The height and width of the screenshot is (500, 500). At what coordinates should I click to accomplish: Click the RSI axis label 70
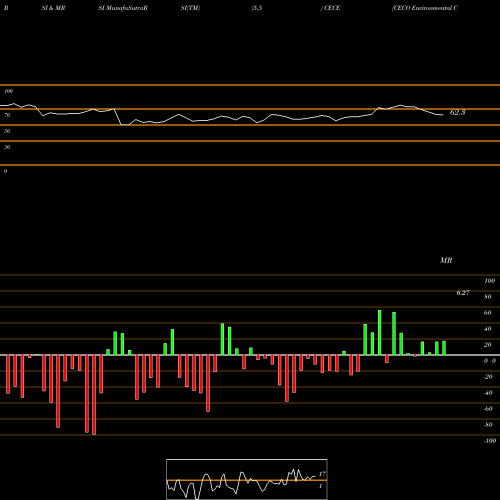click(7, 115)
